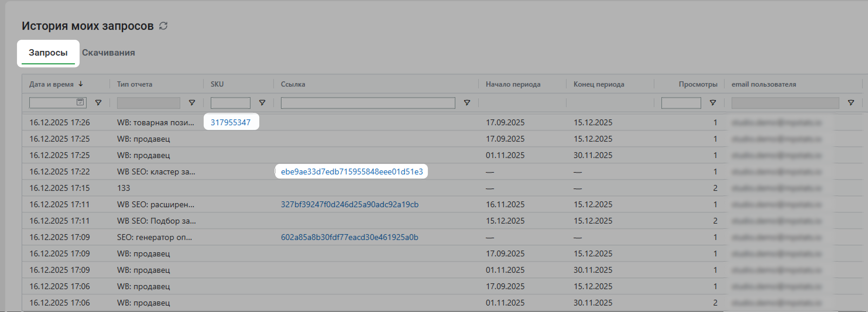
Task: Open link 327bf39247f0d246d25a90adc92a19cb
Action: [x=349, y=204]
